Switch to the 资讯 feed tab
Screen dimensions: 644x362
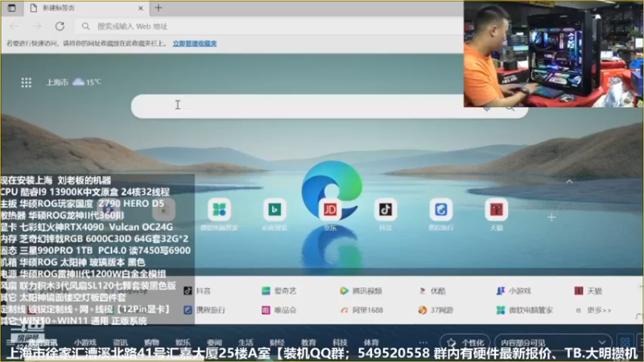pyautogui.click(x=120, y=343)
